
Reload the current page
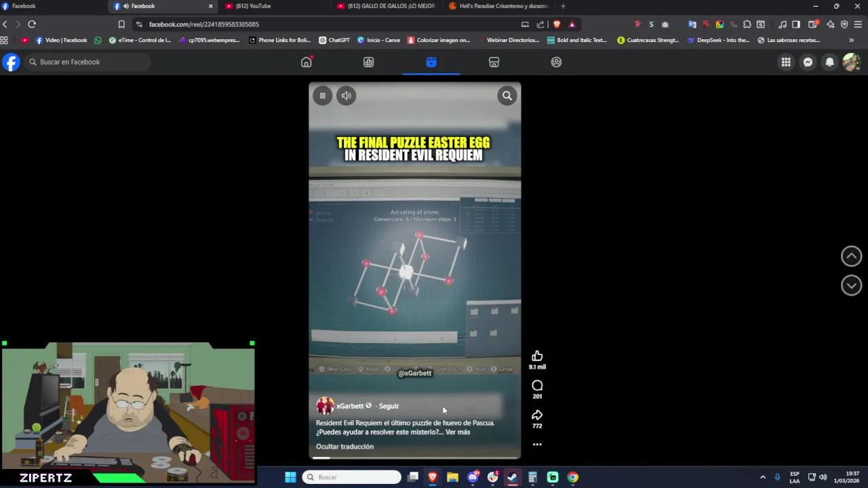32,24
